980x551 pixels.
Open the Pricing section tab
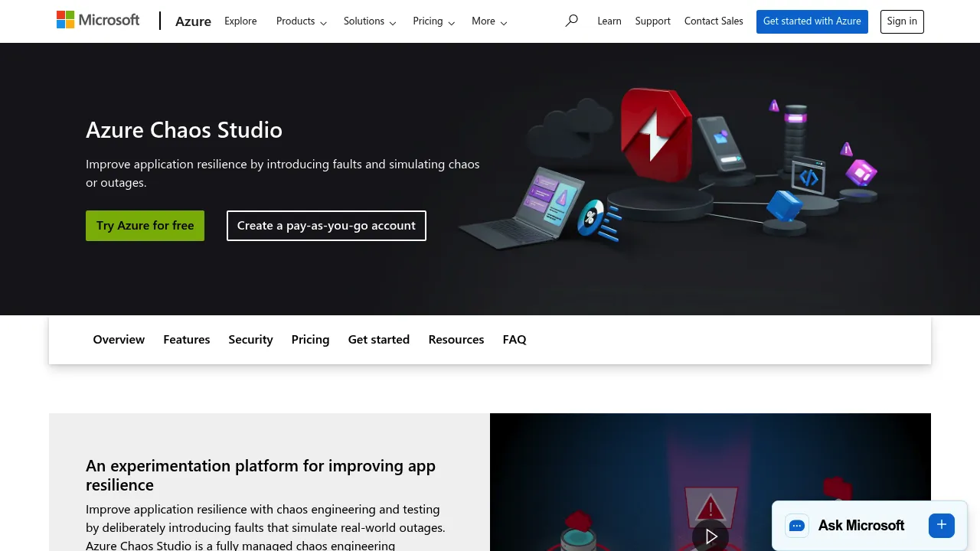tap(310, 340)
